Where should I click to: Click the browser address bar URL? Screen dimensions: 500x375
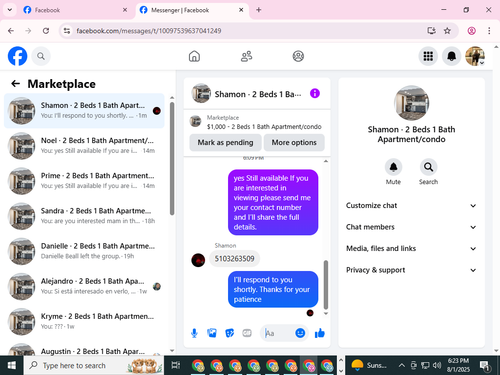(x=149, y=31)
